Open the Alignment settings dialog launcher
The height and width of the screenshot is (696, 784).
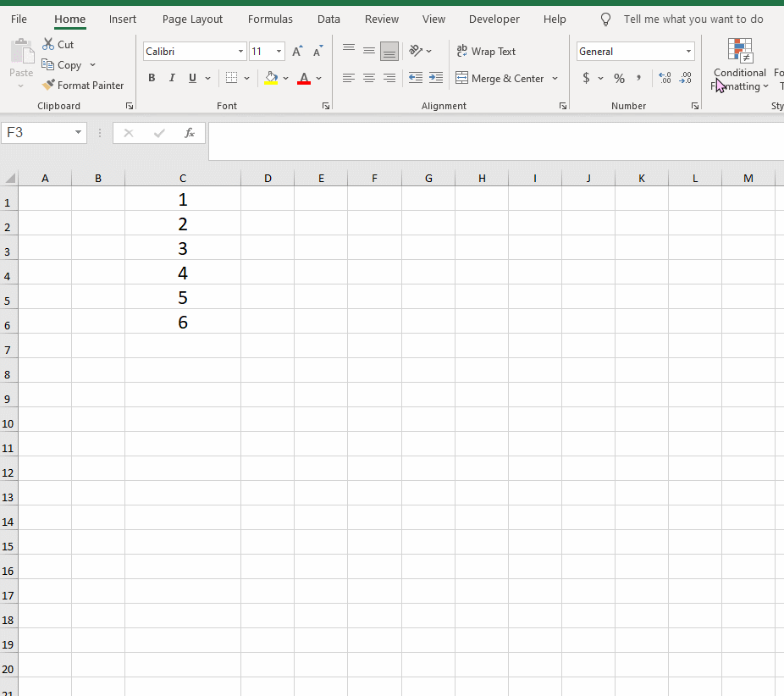(563, 106)
